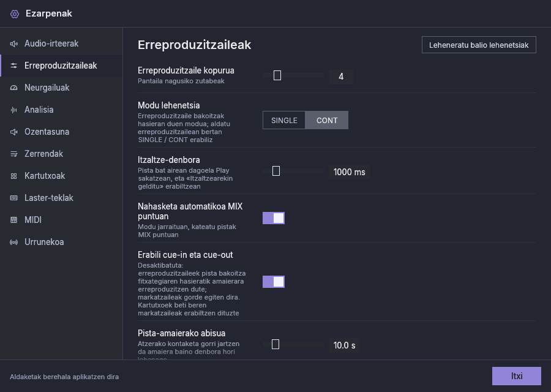Image resolution: width=551 pixels, height=392 pixels.
Task: Click the Ozentasuna loudness icon
Action: (13, 132)
